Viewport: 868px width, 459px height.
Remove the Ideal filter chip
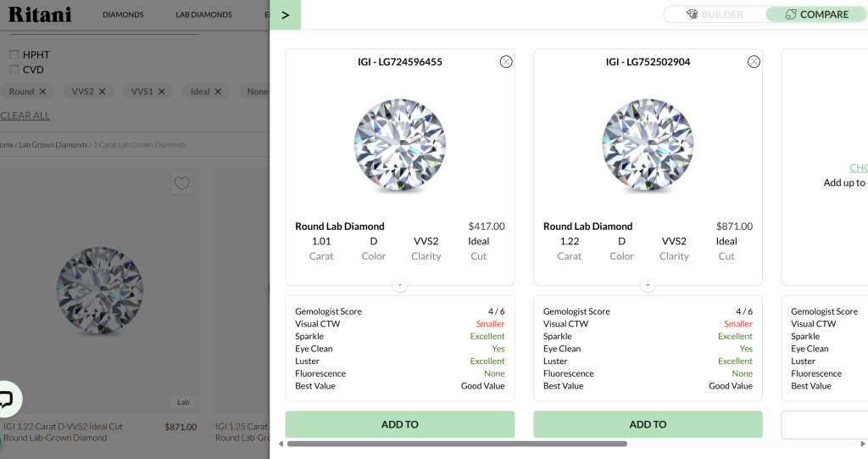tap(218, 92)
